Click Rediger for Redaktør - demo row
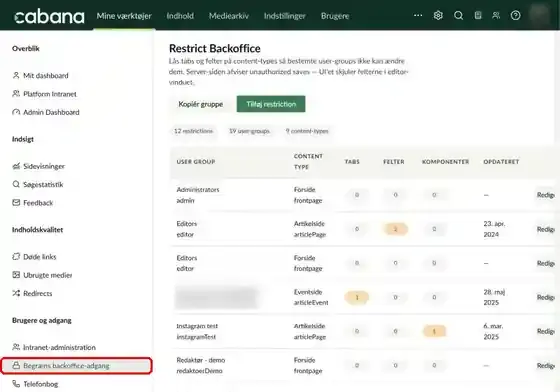This screenshot has width=560, height=392. click(545, 365)
